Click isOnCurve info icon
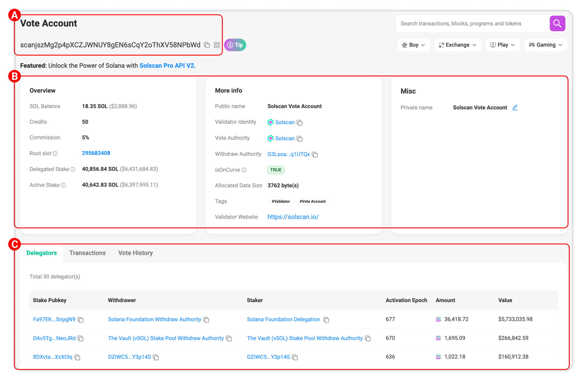 click(244, 170)
